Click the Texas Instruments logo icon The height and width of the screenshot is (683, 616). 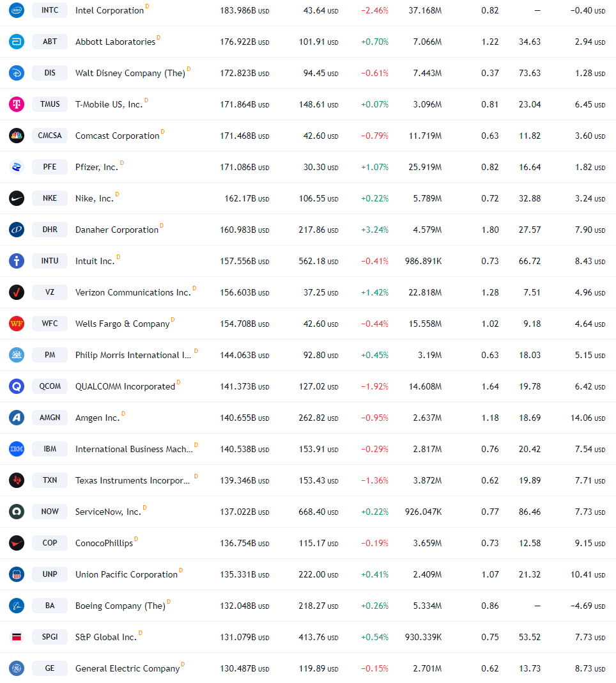17,480
